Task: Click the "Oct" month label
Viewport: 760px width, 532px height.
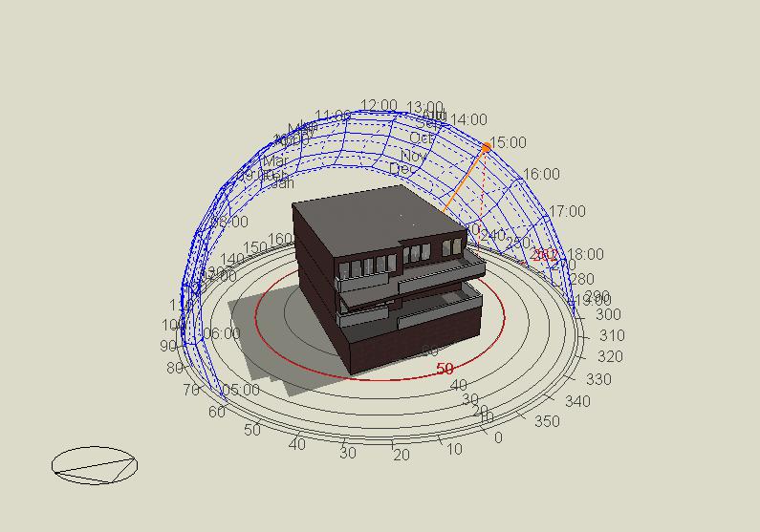Action: pos(421,138)
